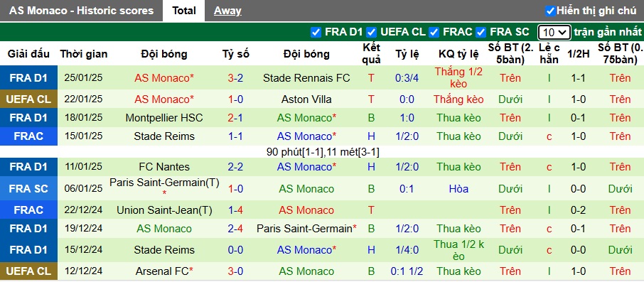The height and width of the screenshot is (282, 644).
Task: Select the Total tab
Action: click(x=183, y=11)
